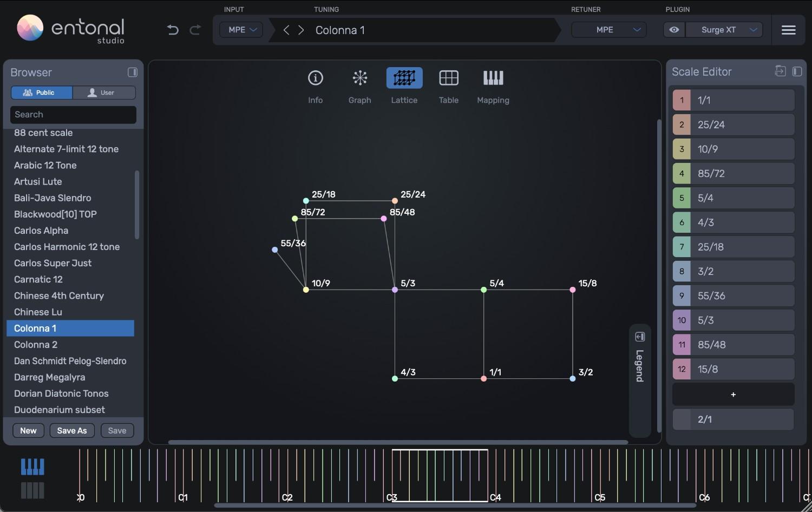Image resolution: width=812 pixels, height=512 pixels.
Task: Collapse the Scale Editor panel
Action: point(797,71)
